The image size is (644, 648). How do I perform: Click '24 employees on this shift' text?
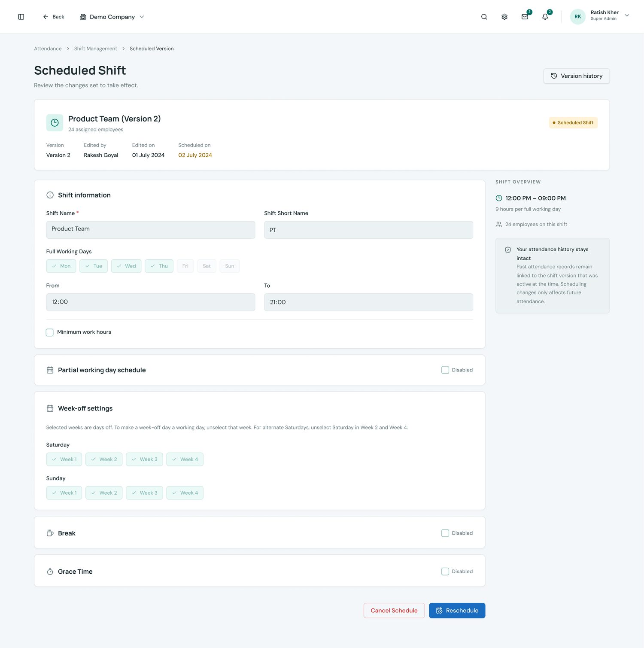536,224
